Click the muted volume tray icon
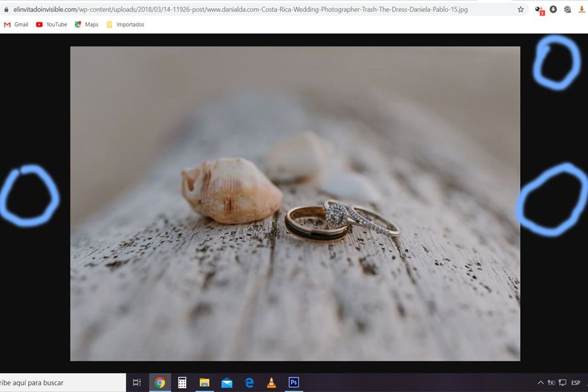Viewport: 588px width, 392px height. pos(551,383)
